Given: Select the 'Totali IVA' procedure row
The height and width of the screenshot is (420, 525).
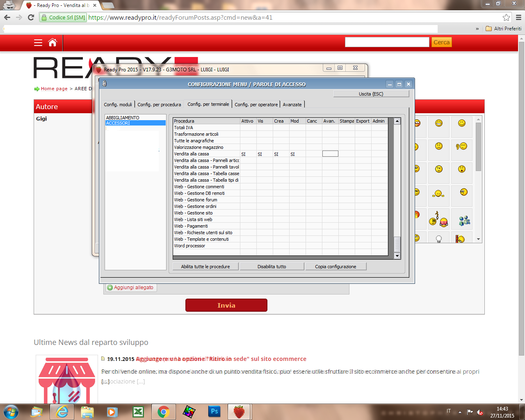Looking at the screenshot, I should coord(280,128).
